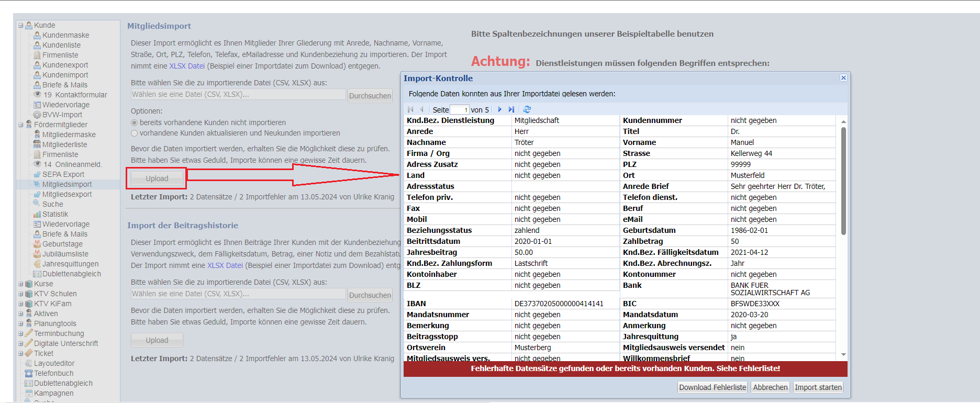This screenshot has width=980, height=403.
Task: Collapse the Kunde tree node
Action: click(21, 25)
